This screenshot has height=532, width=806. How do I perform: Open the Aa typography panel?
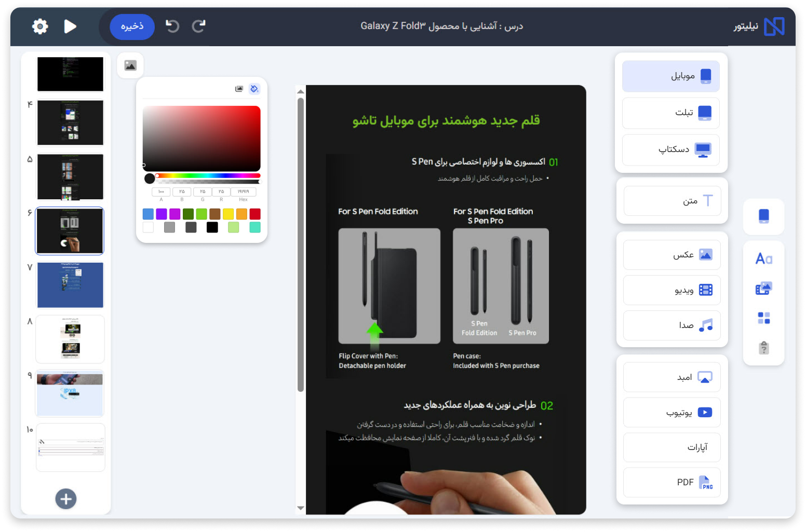click(763, 258)
